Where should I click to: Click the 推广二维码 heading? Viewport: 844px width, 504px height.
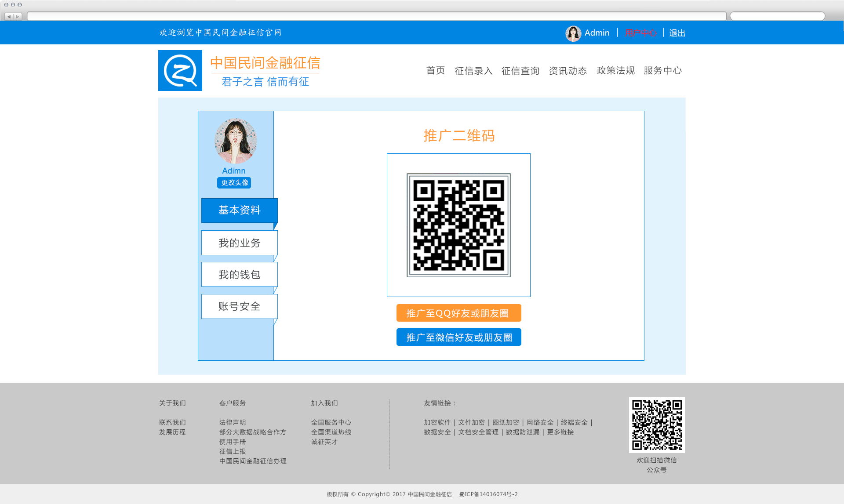tap(459, 135)
